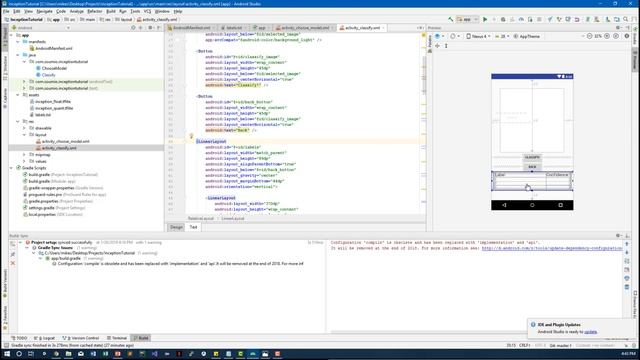Expand the drawable folder
640x360 pixels.
click(24, 128)
